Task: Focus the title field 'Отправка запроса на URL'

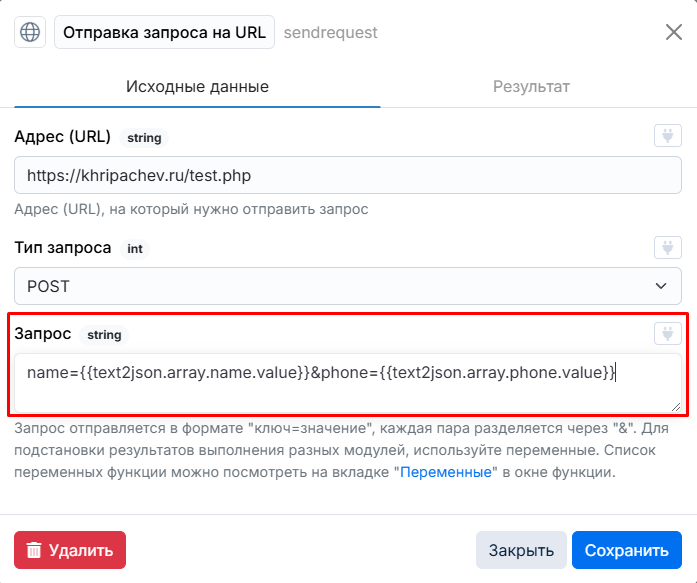Action: [164, 32]
